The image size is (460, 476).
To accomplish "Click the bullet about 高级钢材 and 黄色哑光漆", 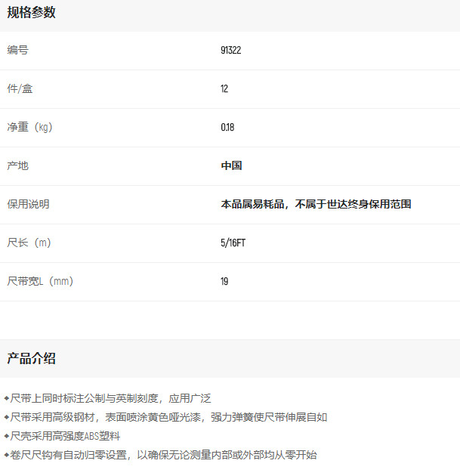I will [x=168, y=417].
